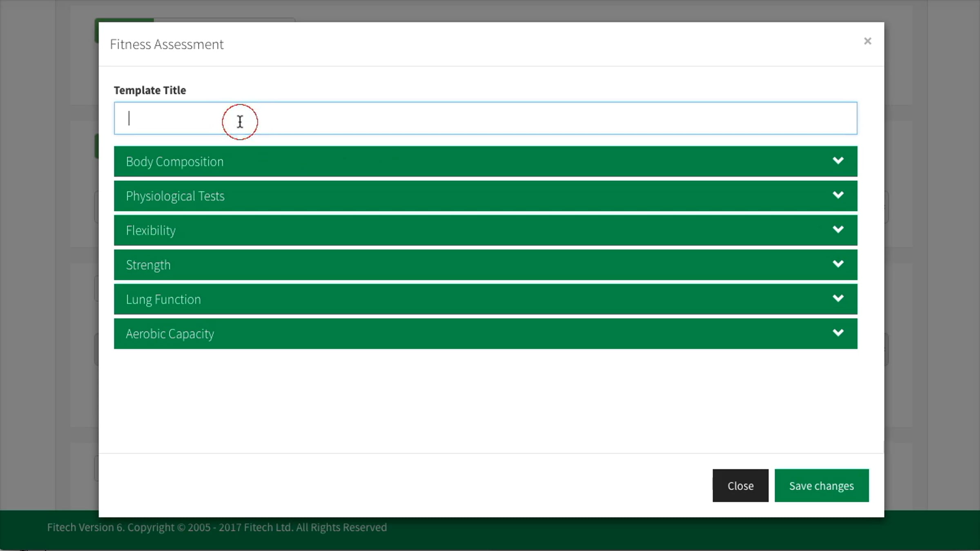
Task: Expand Body Composition chevron arrow
Action: [838, 161]
